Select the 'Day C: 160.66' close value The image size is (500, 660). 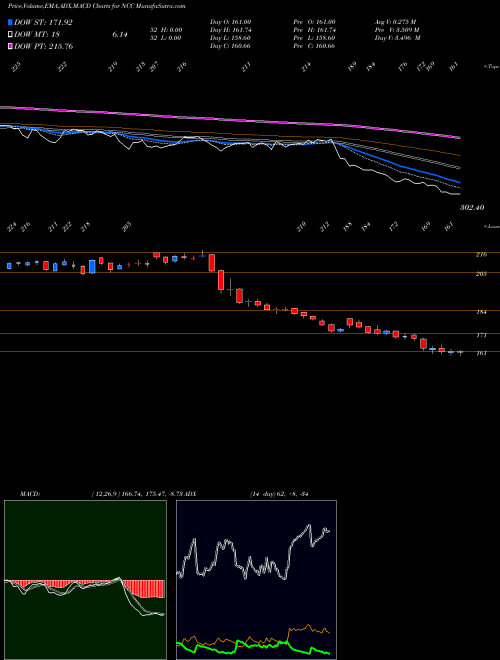[x=230, y=46]
